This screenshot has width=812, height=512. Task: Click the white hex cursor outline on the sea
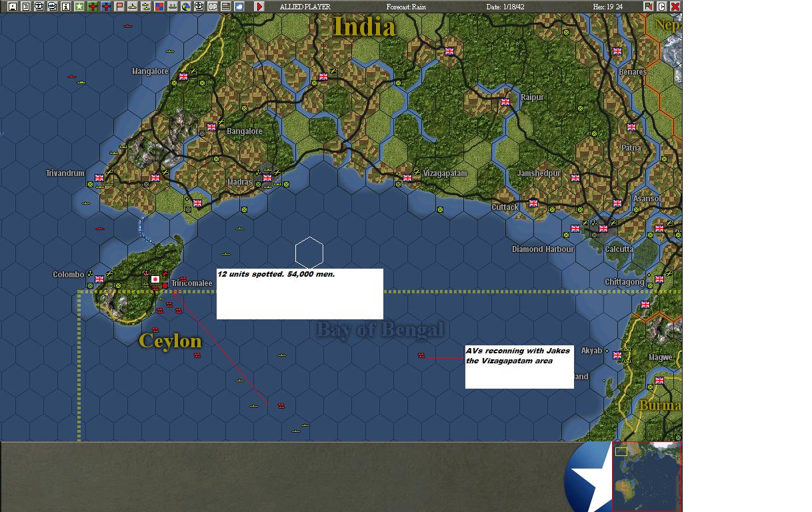coord(309,254)
